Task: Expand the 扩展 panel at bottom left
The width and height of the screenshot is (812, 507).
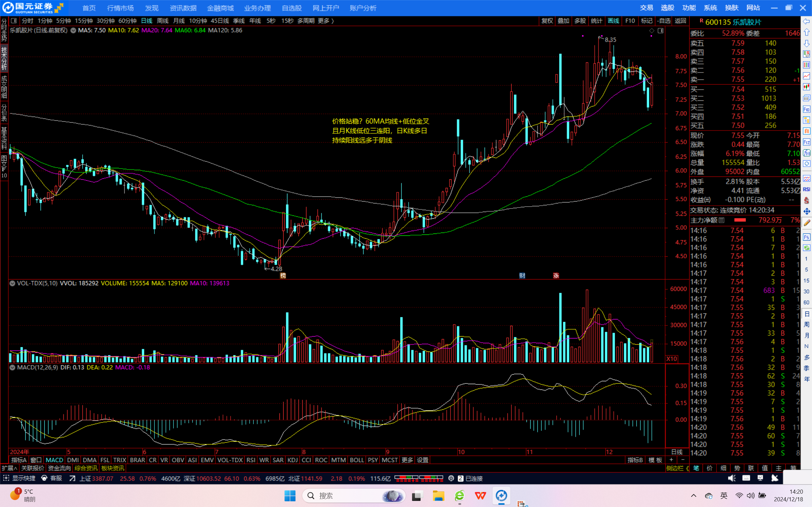Action: [10, 468]
